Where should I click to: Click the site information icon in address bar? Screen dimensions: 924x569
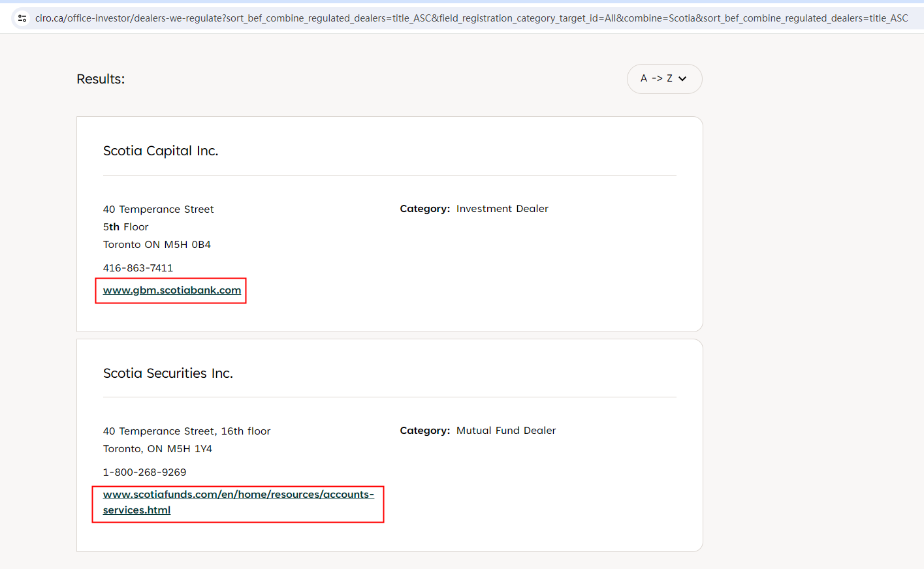(22, 18)
